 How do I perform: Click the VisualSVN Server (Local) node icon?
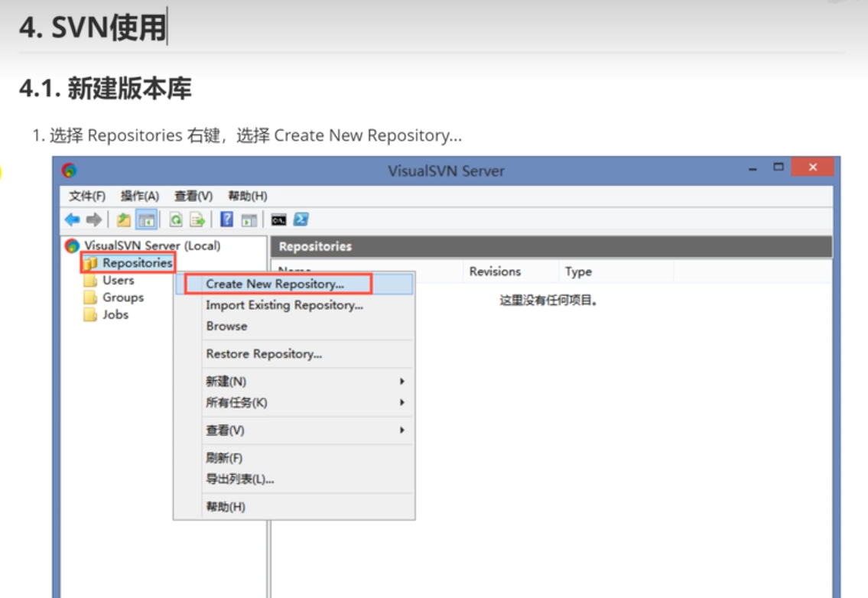pyautogui.click(x=72, y=245)
